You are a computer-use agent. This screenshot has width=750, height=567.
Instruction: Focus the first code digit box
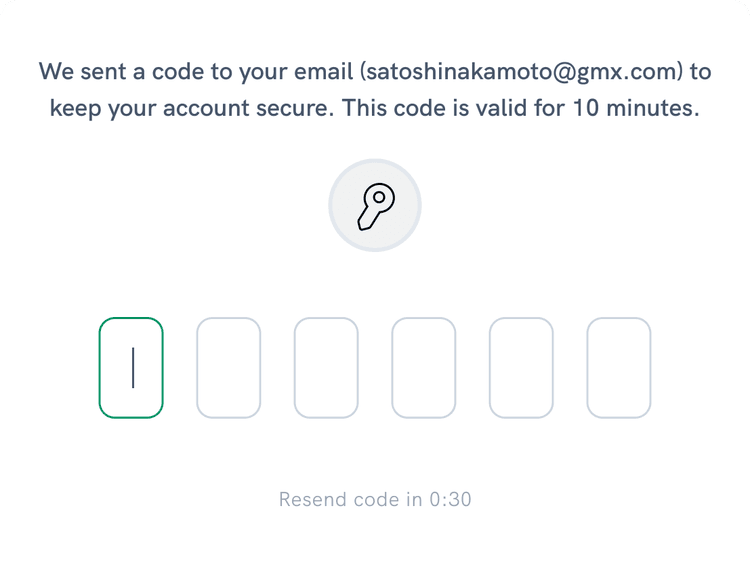click(131, 367)
